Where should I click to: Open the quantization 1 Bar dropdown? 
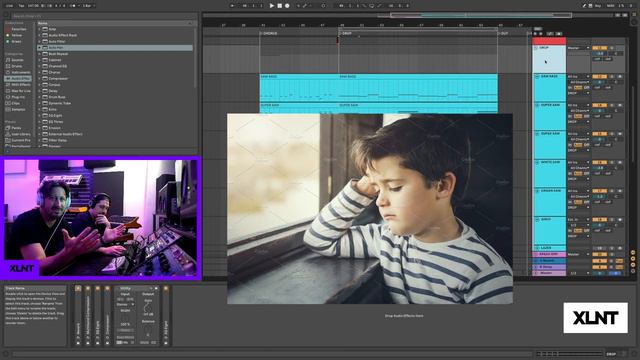(x=89, y=6)
